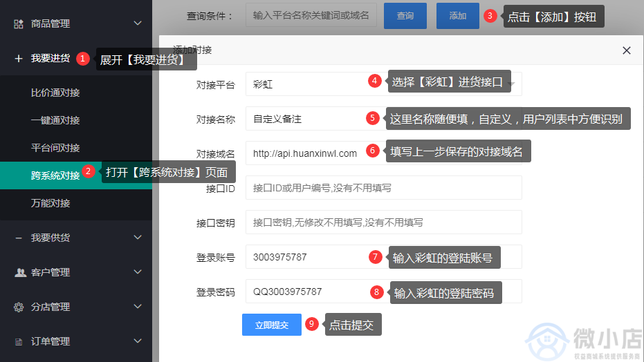This screenshot has width=644, height=362.
Task: Expand the 订单管理 menu chevron
Action: 138,341
